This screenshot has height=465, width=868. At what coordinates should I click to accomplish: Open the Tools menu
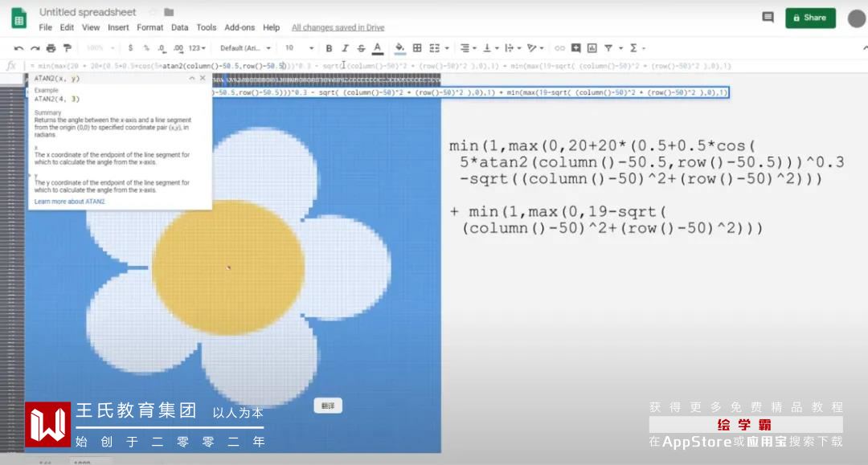[x=206, y=27]
